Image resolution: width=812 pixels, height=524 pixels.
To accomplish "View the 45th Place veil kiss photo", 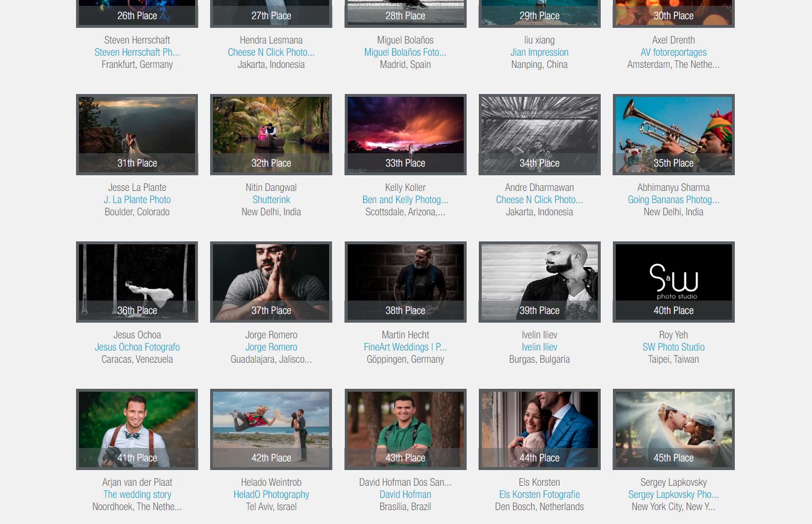I will [673, 424].
